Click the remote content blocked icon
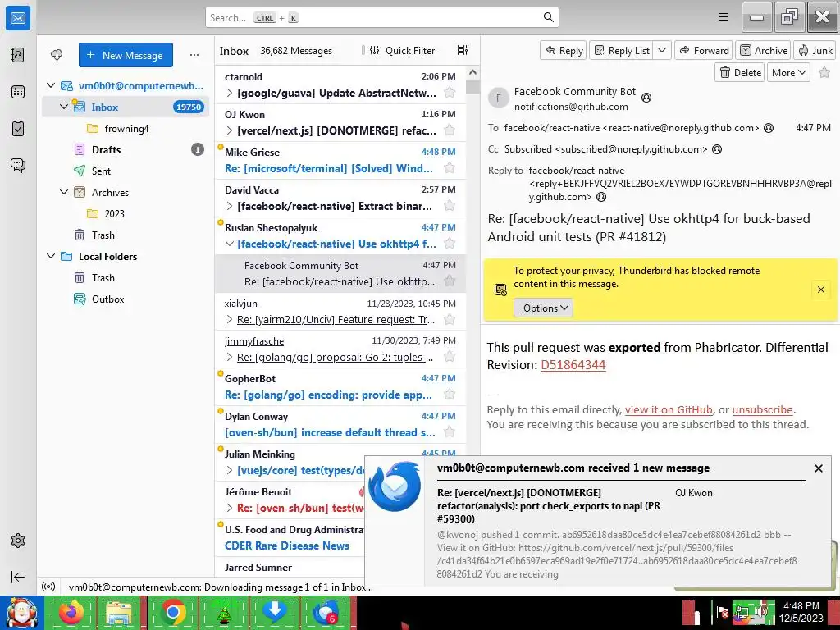 pos(500,290)
